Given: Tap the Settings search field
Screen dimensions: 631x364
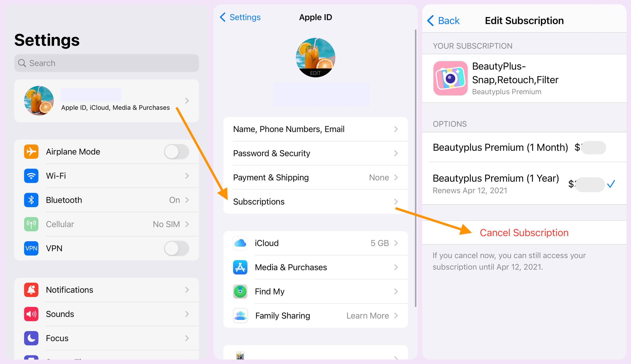Looking at the screenshot, I should 106,63.
